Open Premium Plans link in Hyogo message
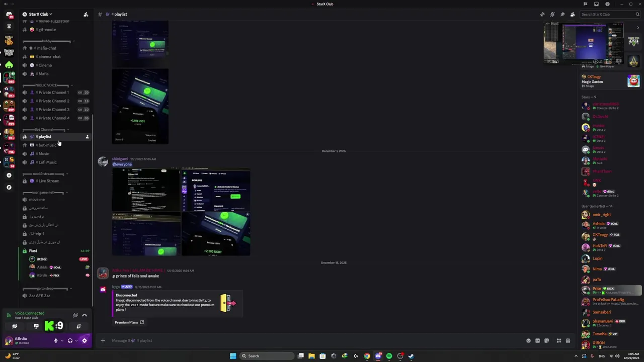Screen dimensions: 644x362 (129, 322)
